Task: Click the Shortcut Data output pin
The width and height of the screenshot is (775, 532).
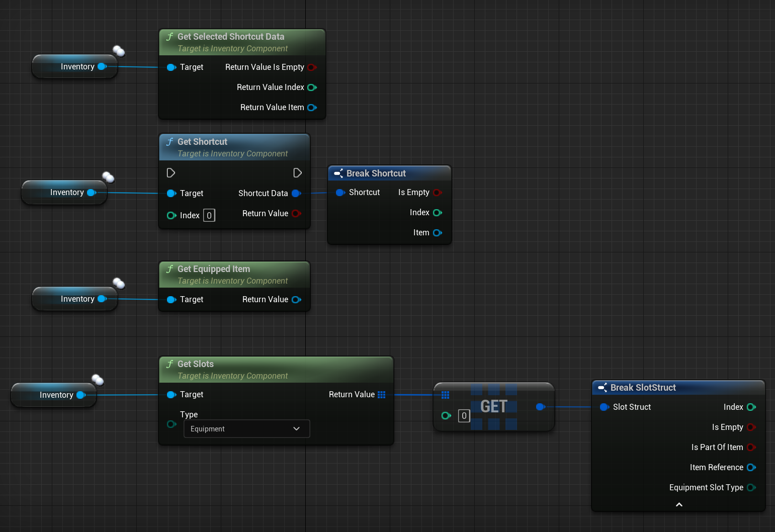Action: pos(296,194)
